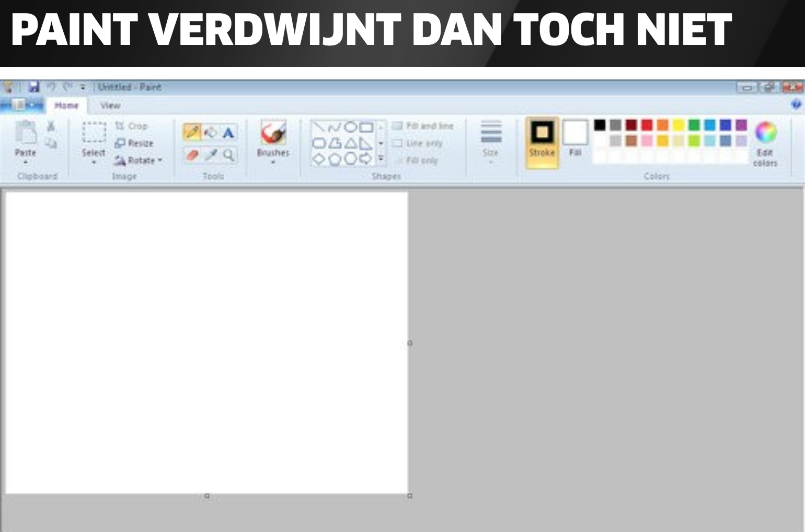Pick the dark red color swatch

coord(631,125)
